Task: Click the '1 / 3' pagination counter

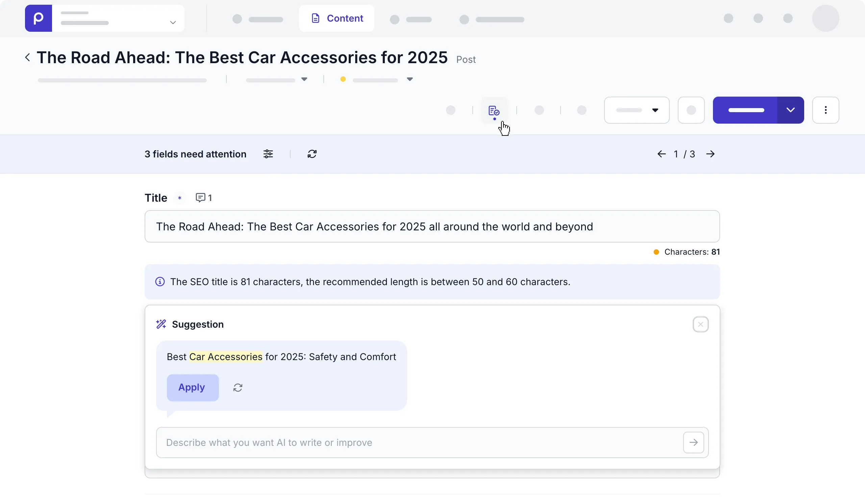Action: coord(684,154)
